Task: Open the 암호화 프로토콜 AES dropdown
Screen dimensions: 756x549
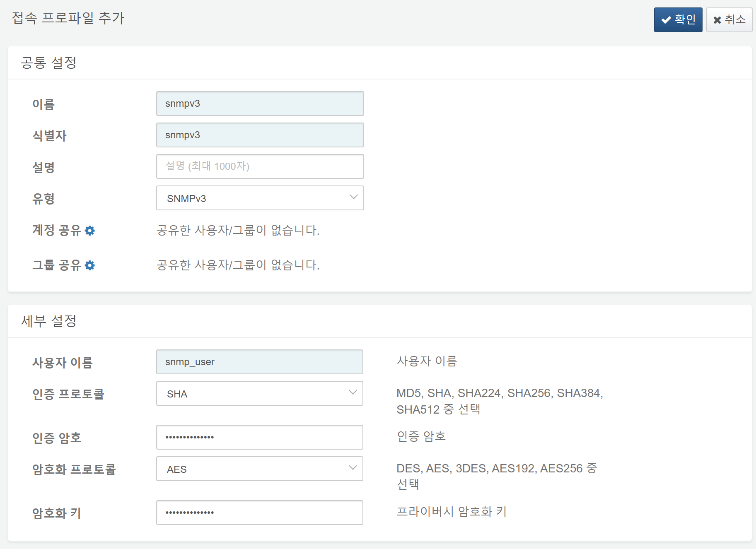Action: coord(259,469)
